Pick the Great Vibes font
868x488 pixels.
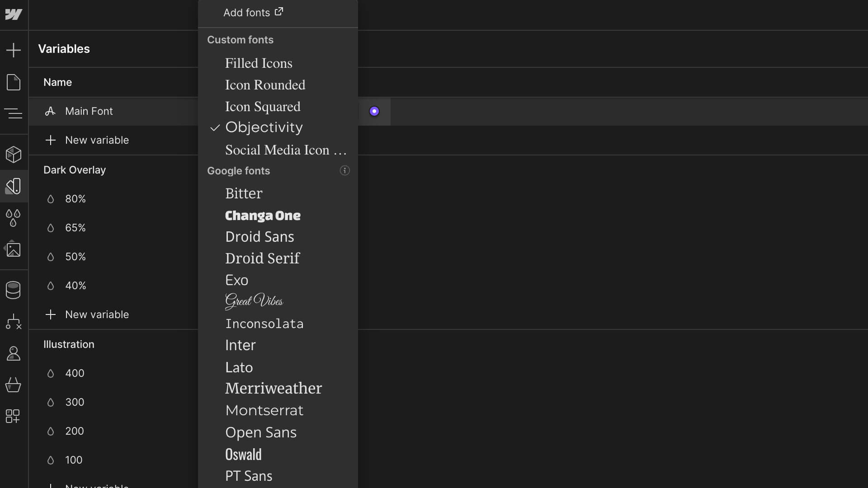[254, 301]
